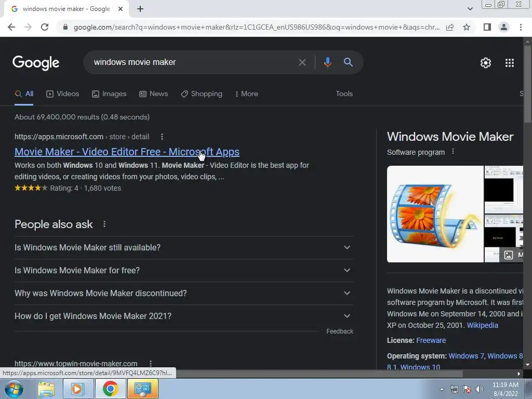
Task: Open the Chrome profile menu
Action: 504,27
